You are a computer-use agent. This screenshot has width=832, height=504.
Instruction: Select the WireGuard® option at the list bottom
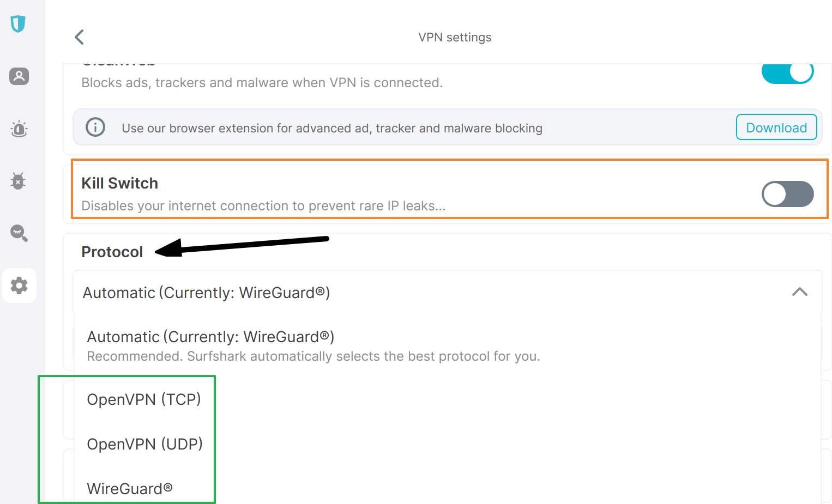[x=130, y=489]
